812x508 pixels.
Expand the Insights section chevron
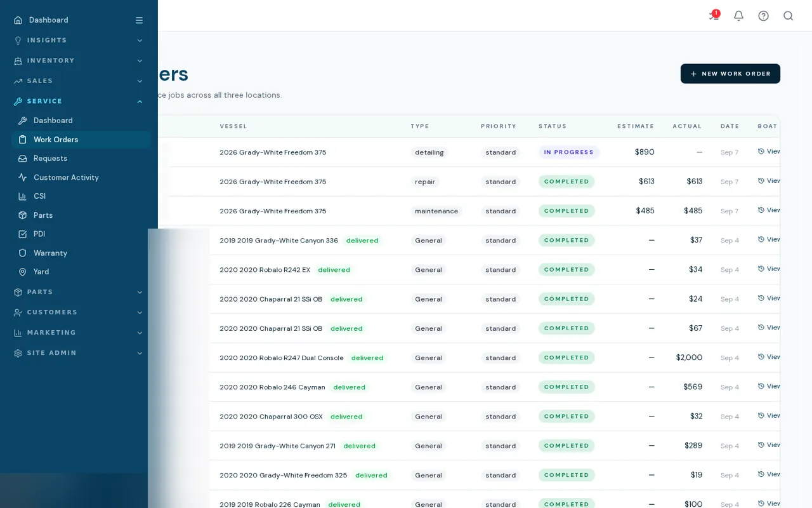140,41
